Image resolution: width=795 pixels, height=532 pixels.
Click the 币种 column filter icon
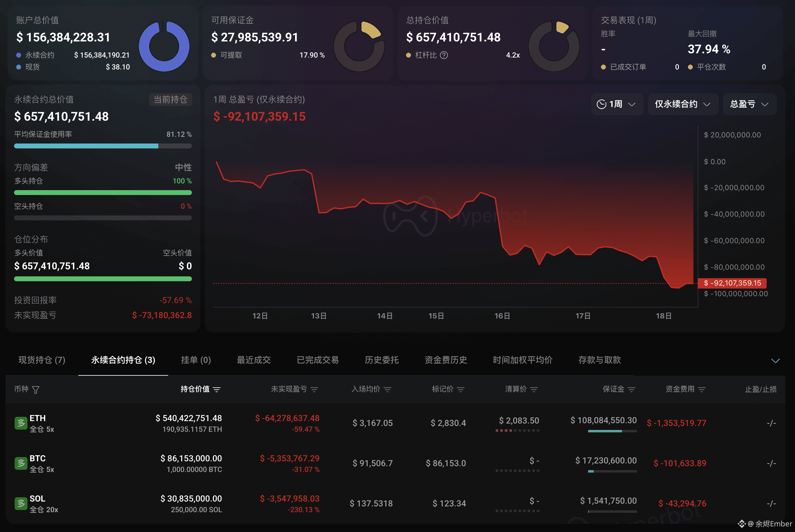[x=36, y=389]
